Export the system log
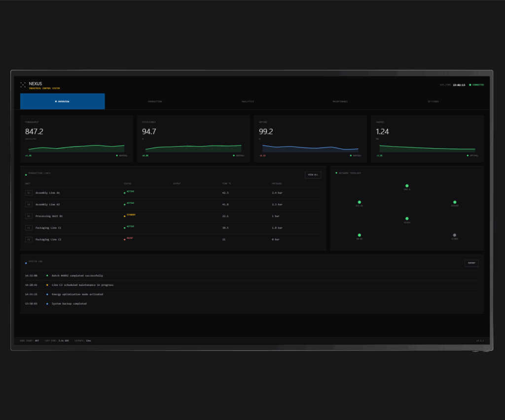 pyautogui.click(x=471, y=263)
